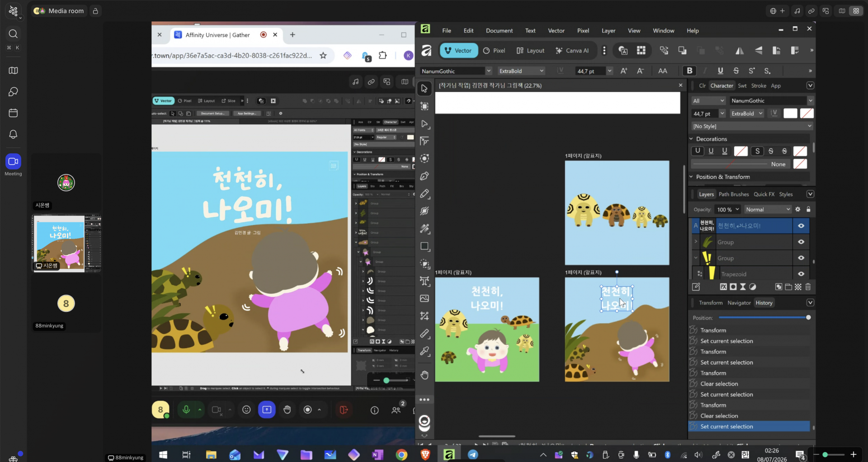The height and width of the screenshot is (462, 868).
Task: Share screen button in meeting controls
Action: pos(267,410)
